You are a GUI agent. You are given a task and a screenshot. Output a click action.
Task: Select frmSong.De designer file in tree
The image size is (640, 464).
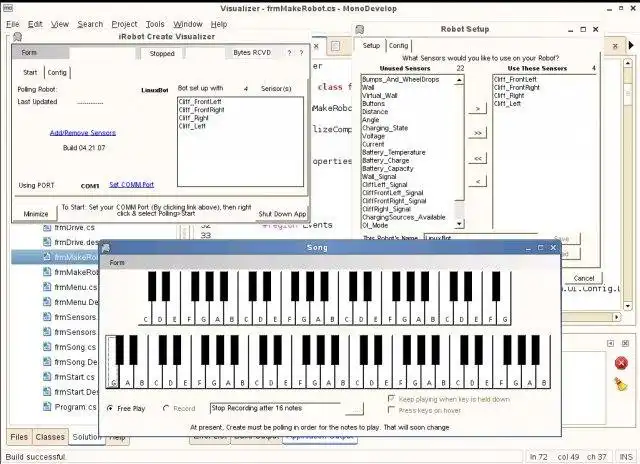pyautogui.click(x=76, y=362)
